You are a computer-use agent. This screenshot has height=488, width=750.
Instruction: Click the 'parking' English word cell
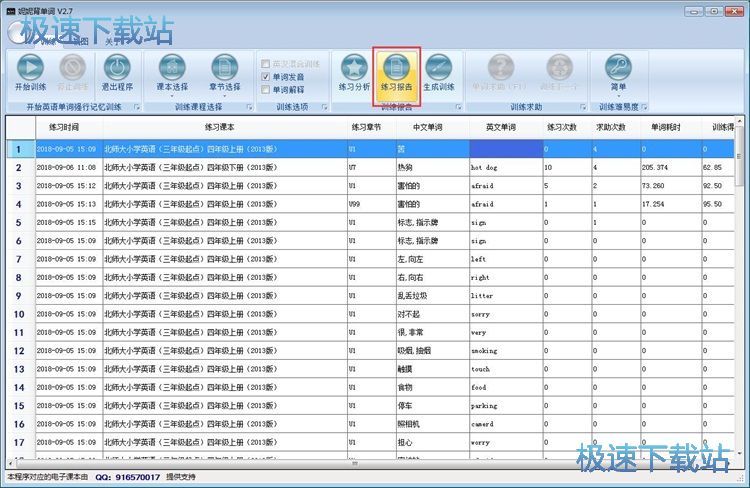[x=506, y=405]
